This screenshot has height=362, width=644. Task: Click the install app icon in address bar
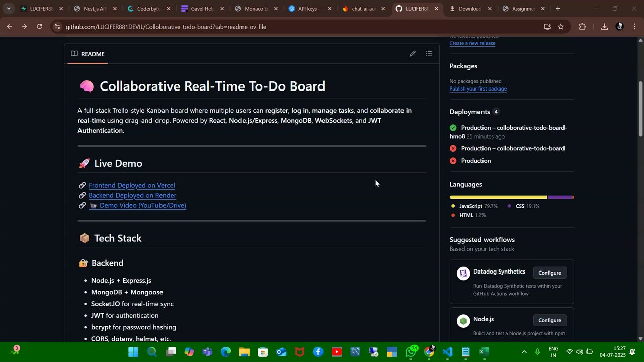(547, 27)
